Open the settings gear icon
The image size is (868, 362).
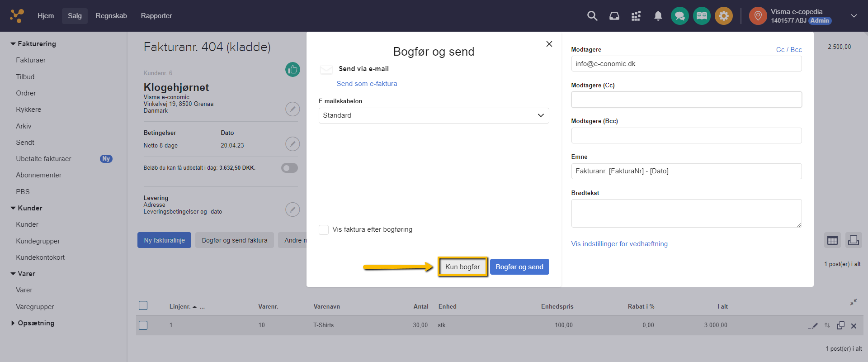(x=723, y=16)
